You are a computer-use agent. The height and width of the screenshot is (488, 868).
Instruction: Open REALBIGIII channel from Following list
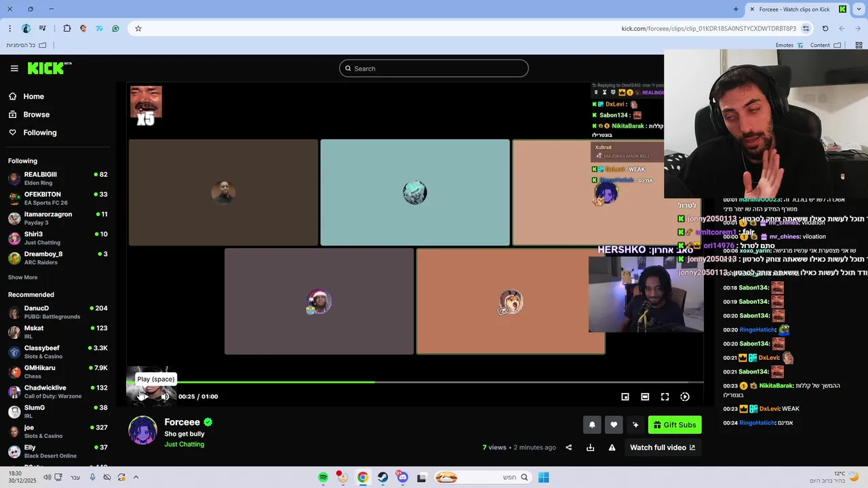click(58, 178)
